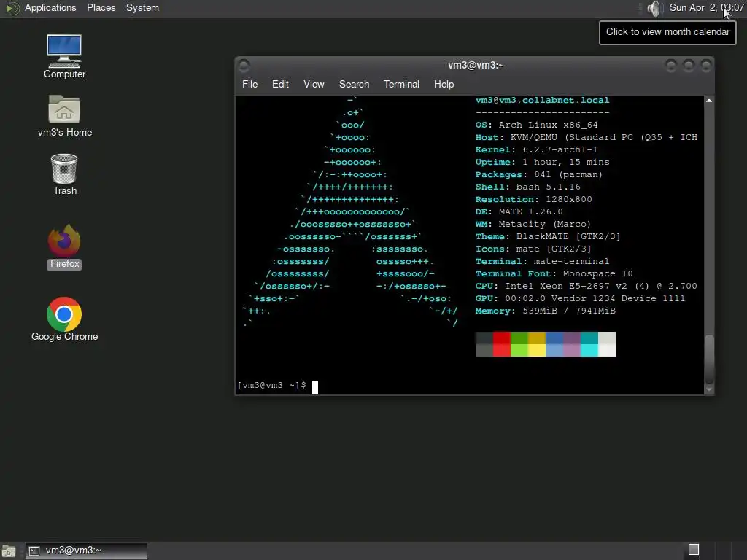Click the volume speaker icon in the top panel
Viewport: 747px width, 560px height.
point(654,8)
